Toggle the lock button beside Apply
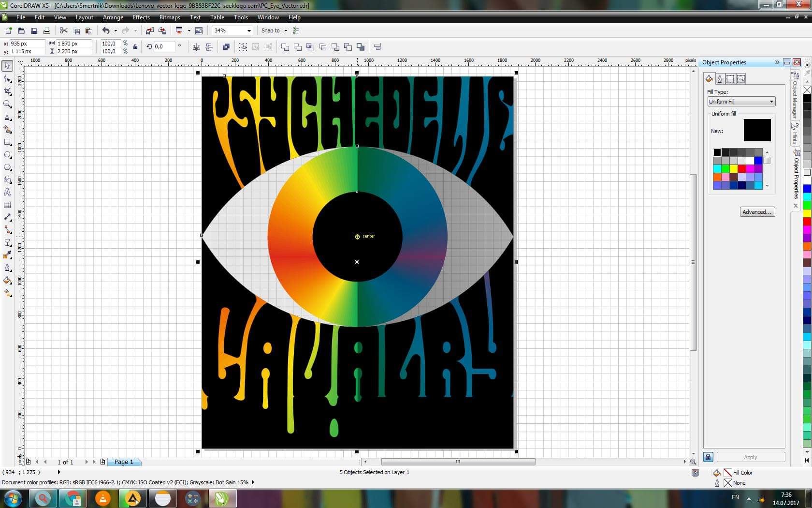Image resolution: width=812 pixels, height=508 pixels. pyautogui.click(x=708, y=457)
